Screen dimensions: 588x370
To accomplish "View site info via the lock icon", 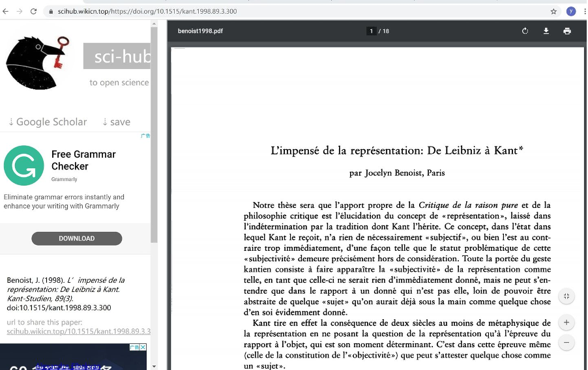I will tap(51, 12).
